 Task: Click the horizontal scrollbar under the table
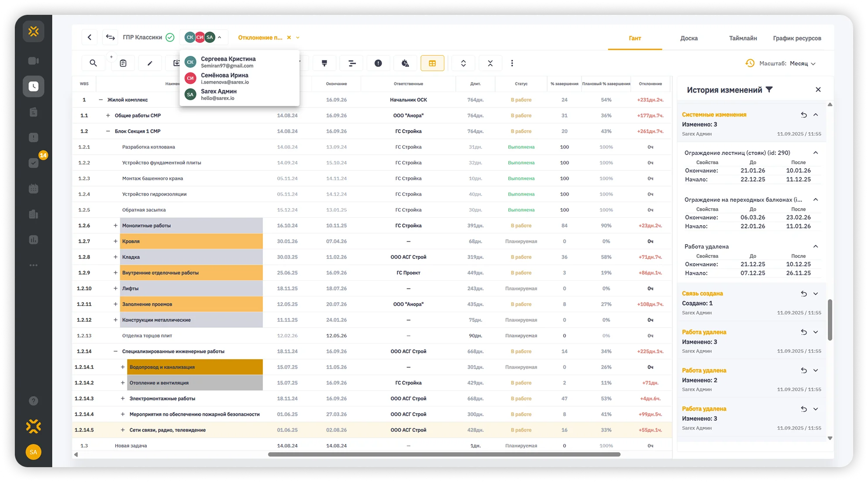444,454
